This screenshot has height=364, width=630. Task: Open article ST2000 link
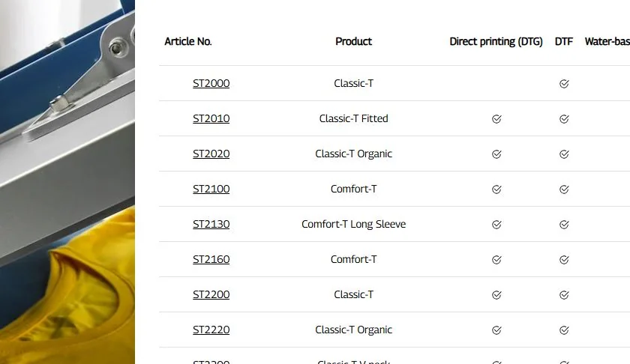coord(211,83)
